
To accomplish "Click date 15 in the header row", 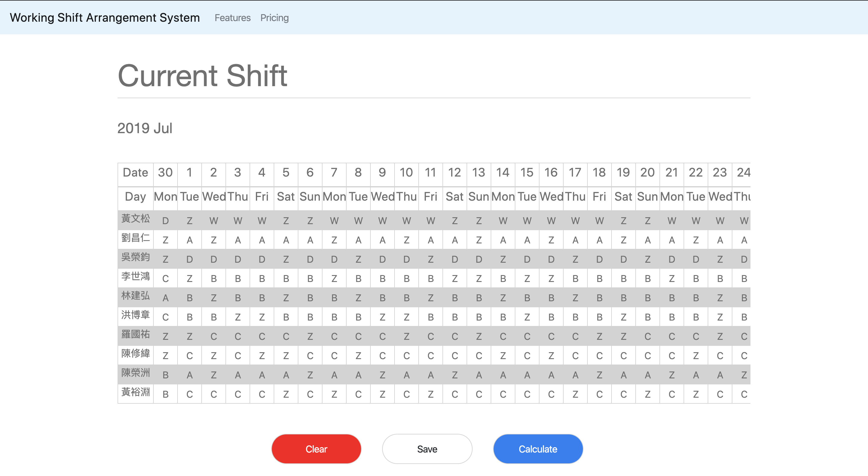I will coord(527,173).
